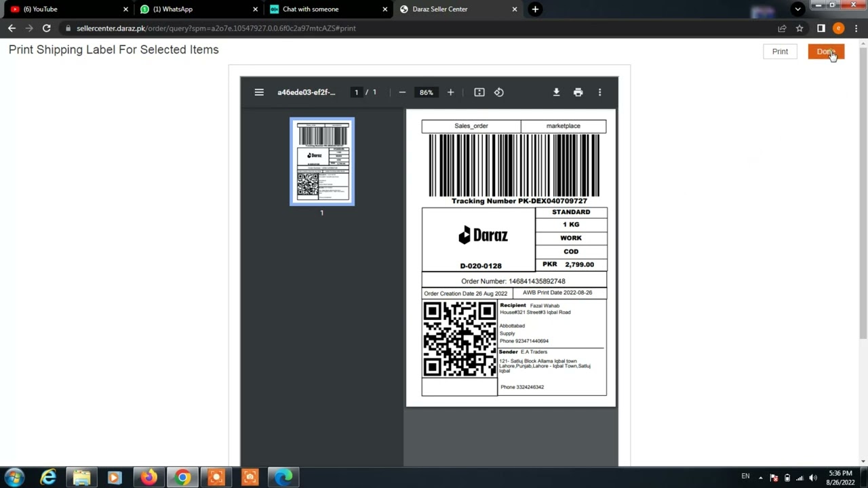Click the browser forward arrow
Screen dimensions: 868x488
[29, 28]
